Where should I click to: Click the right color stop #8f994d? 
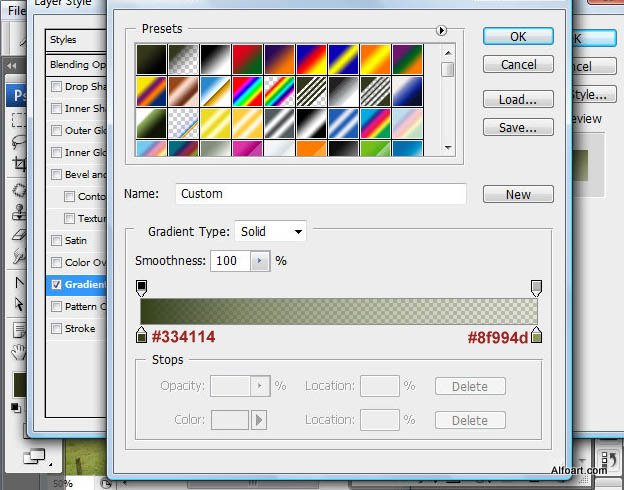[537, 337]
